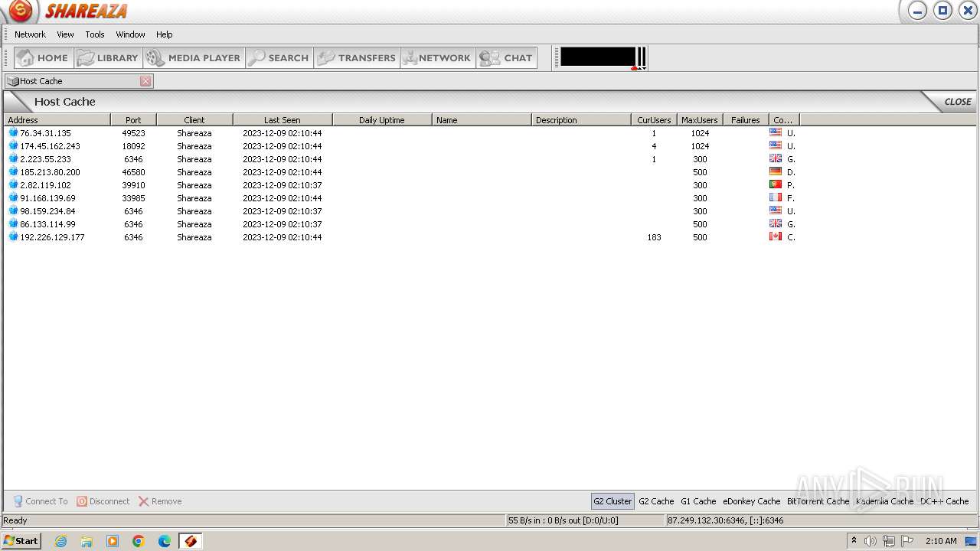Sort by CurUsers column header
The height and width of the screenshot is (551, 980).
click(655, 120)
